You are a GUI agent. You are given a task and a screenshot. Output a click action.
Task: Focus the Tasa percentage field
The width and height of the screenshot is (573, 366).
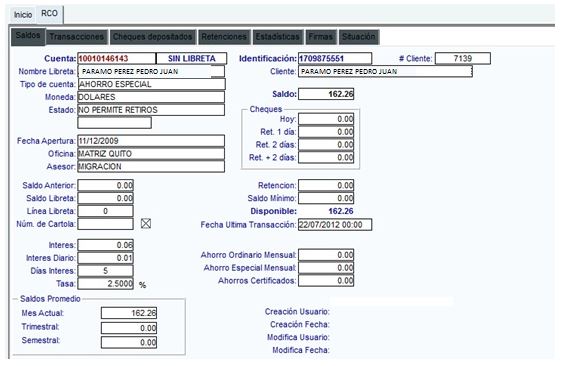(x=106, y=284)
